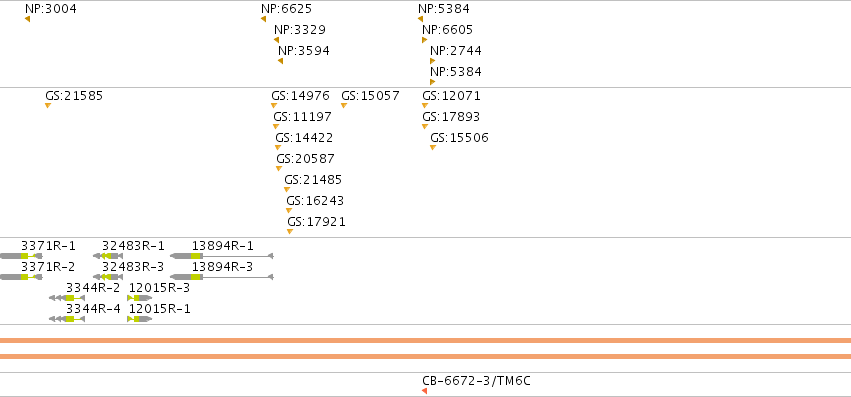
Task: Select the 3371R-2 gene model
Action: pos(21,277)
